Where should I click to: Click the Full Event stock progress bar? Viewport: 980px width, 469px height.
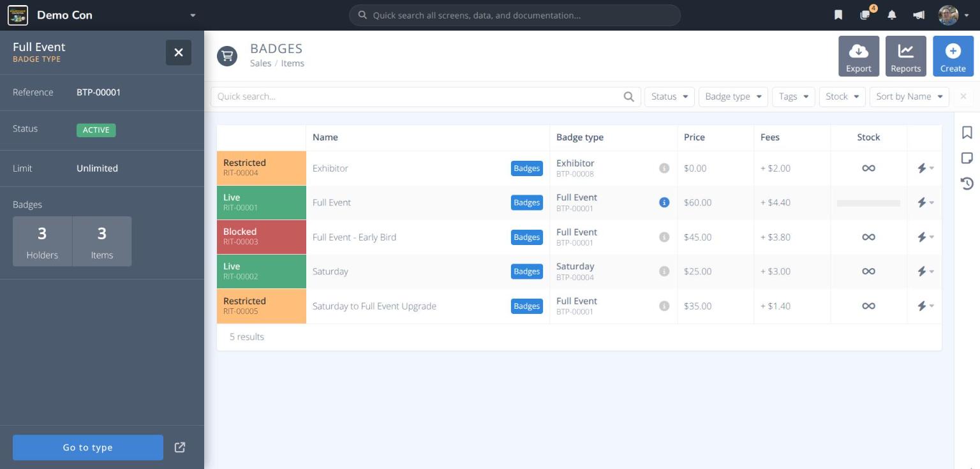868,203
